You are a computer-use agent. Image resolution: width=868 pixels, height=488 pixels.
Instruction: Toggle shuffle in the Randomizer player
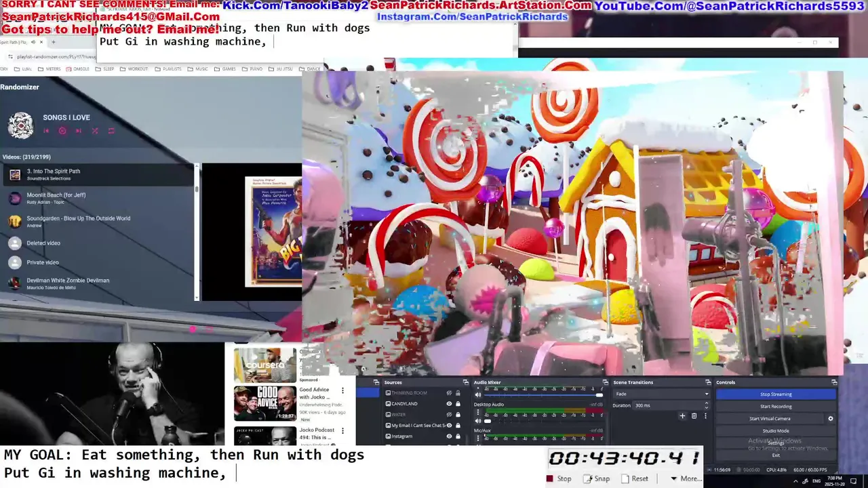point(95,131)
